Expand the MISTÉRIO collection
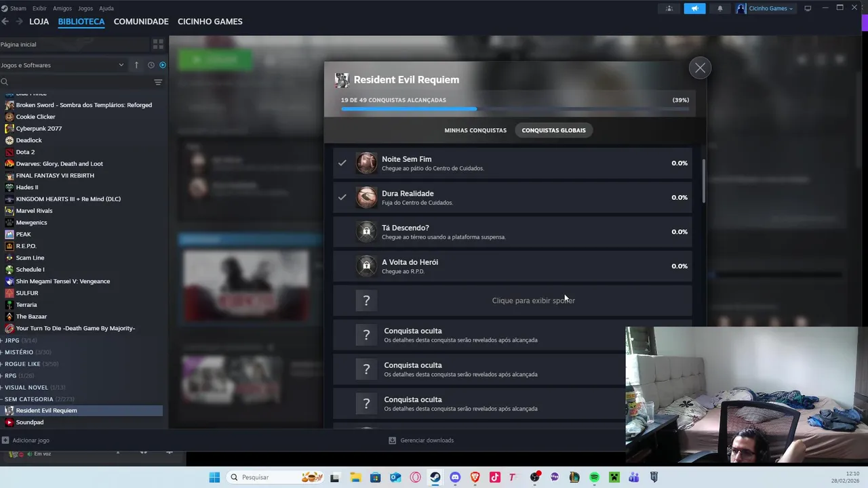 pos(19,352)
